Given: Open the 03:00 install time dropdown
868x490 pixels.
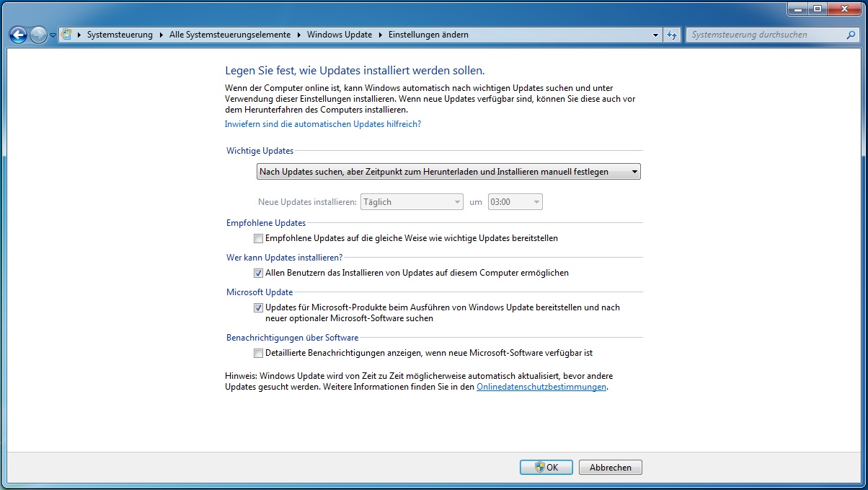Looking at the screenshot, I should (515, 202).
